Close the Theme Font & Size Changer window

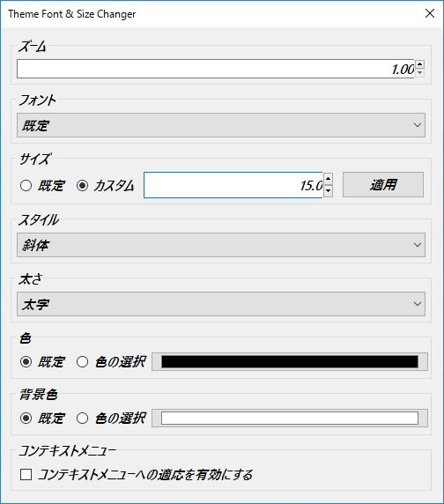(430, 13)
